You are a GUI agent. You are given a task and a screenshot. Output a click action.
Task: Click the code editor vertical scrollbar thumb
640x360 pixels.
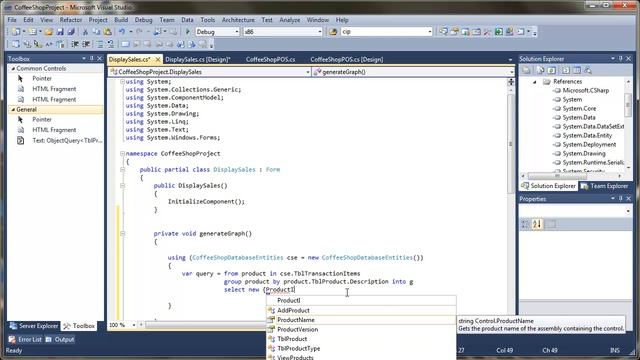point(511,143)
